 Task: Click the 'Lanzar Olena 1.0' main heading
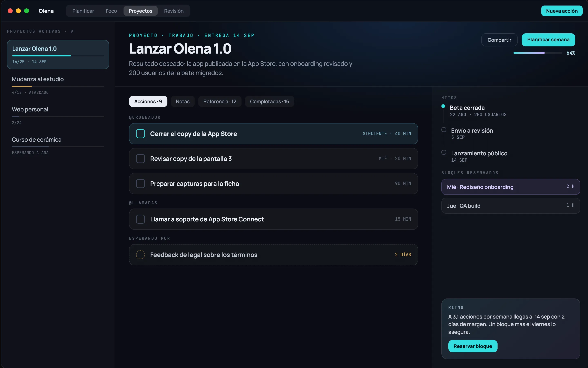pos(180,49)
